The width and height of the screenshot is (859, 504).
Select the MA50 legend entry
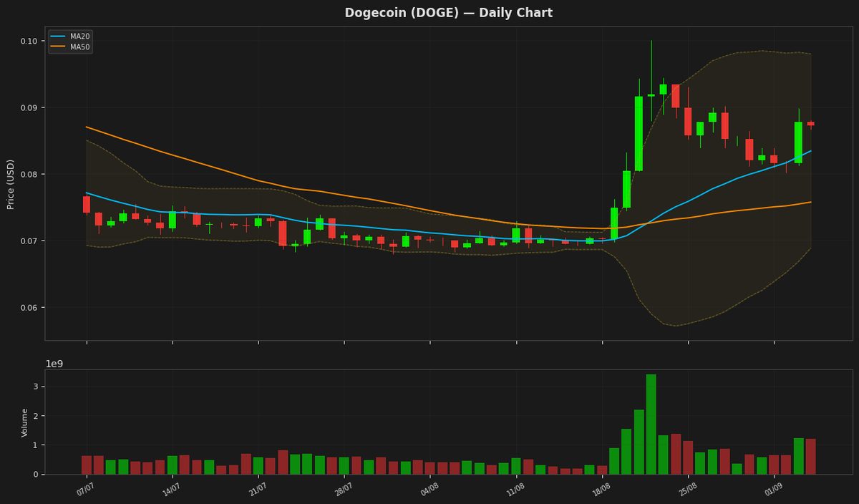tap(70, 47)
